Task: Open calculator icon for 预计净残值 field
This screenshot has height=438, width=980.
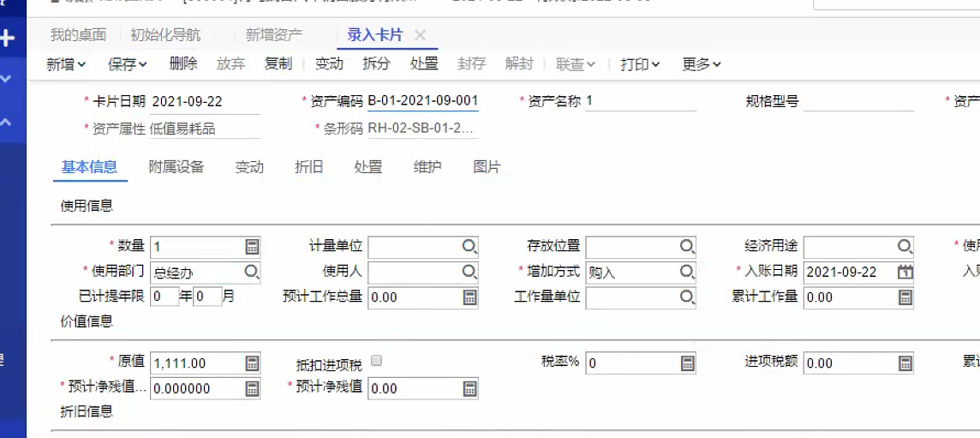Action: tap(469, 388)
